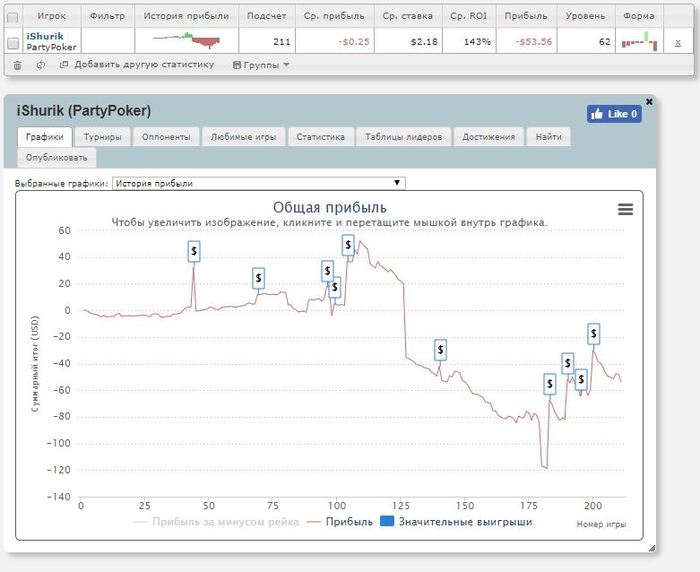Viewport: 700px width, 572px height.
Task: Click the Форма column header
Action: click(x=639, y=16)
